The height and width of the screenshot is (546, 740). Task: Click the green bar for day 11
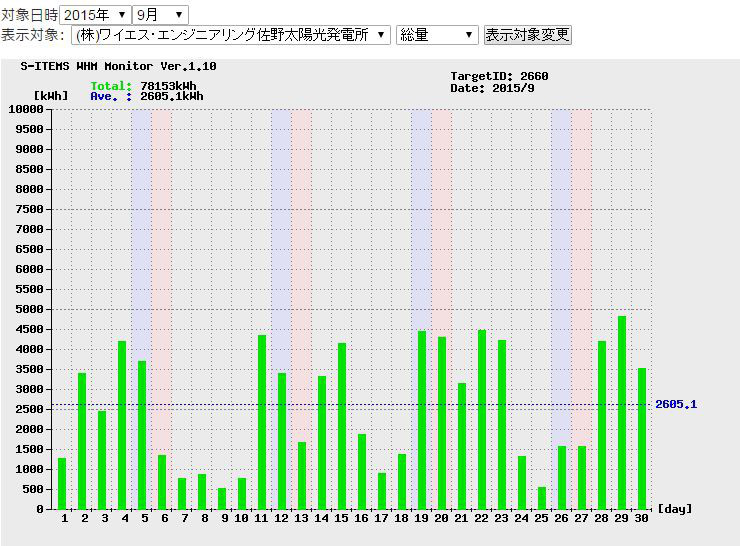point(262,422)
